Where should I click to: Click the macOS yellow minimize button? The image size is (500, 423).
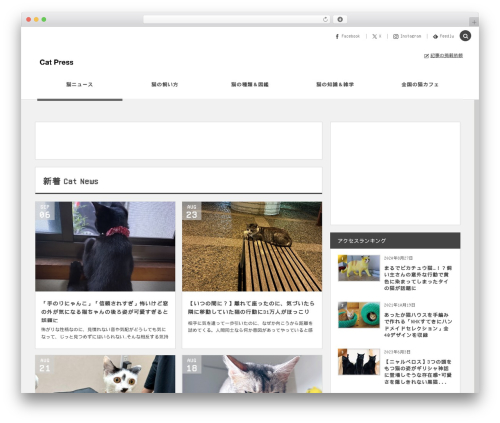point(36,20)
